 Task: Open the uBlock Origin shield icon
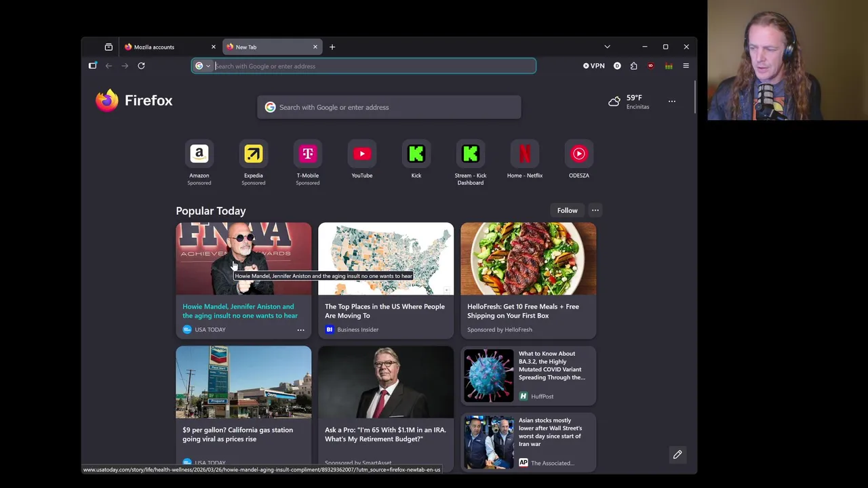650,66
